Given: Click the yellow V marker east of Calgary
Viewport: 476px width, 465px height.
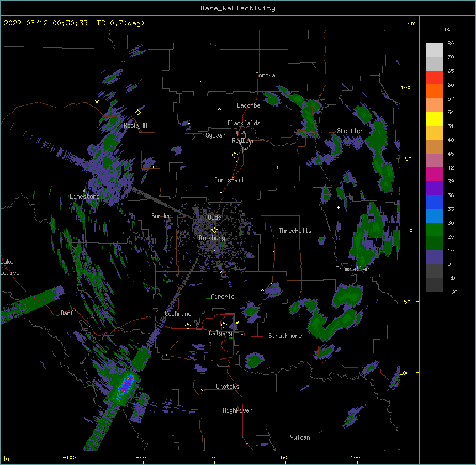Looking at the screenshot, I should (237, 323).
